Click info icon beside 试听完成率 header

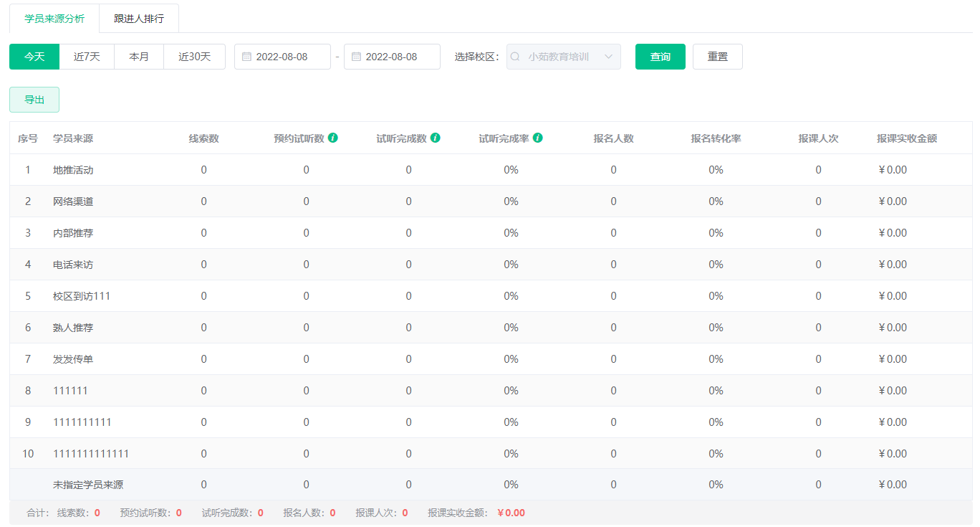coord(538,138)
